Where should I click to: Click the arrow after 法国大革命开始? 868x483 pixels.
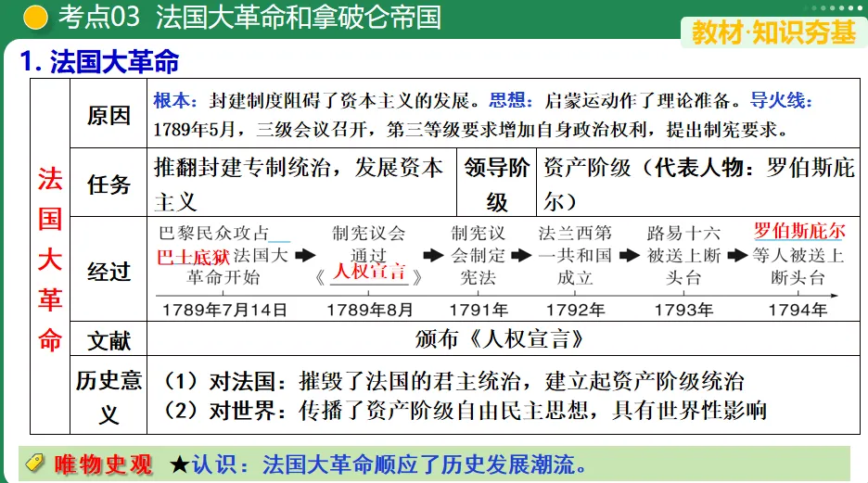[x=305, y=256]
